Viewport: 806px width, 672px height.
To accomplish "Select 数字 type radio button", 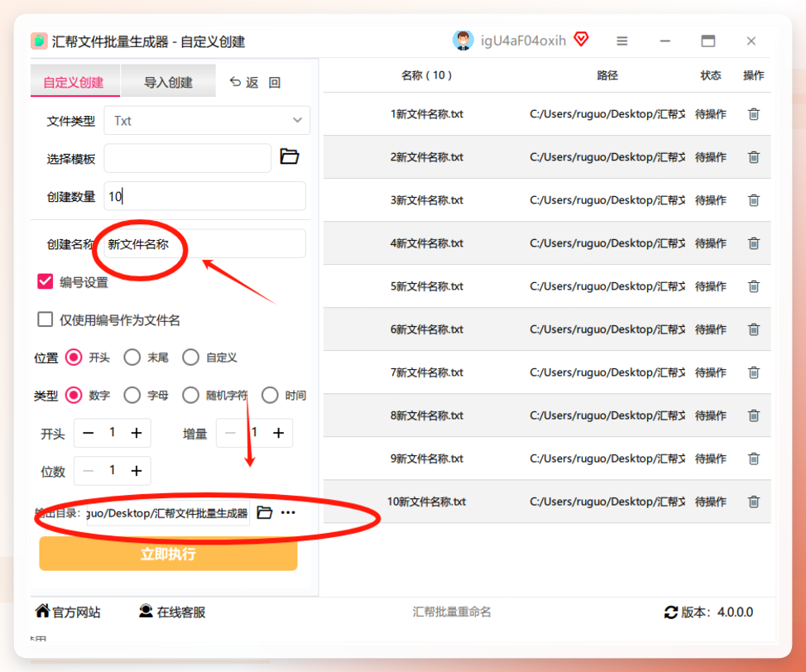I will point(74,396).
